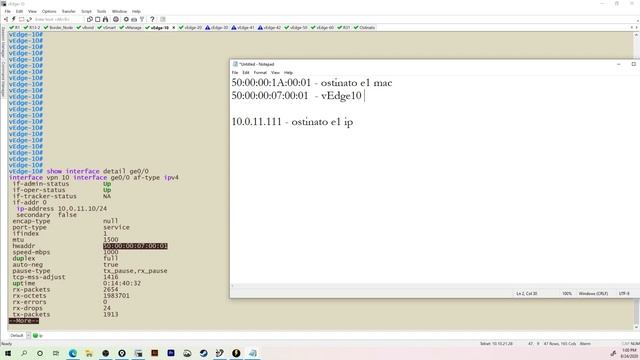The height and width of the screenshot is (360, 640).
Task: Click the Reconnect icon in SecureCRT toolbar
Action: (x=29, y=19)
